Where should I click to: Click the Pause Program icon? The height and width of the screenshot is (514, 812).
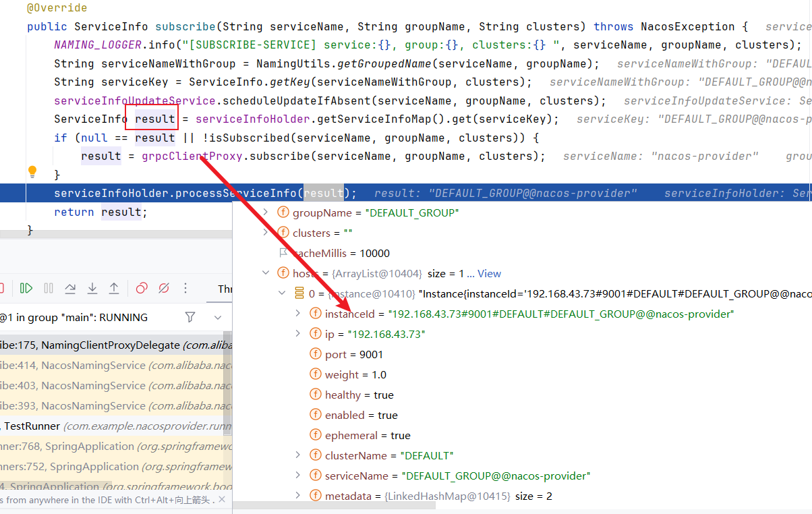click(x=49, y=289)
